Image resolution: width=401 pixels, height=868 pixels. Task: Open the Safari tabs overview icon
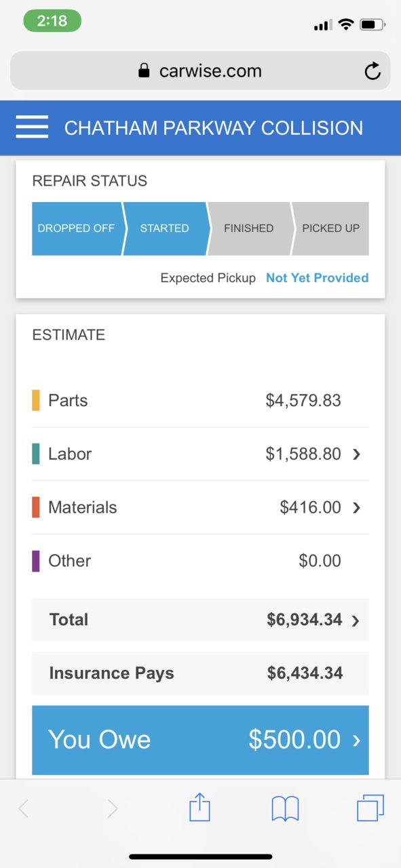(x=370, y=808)
